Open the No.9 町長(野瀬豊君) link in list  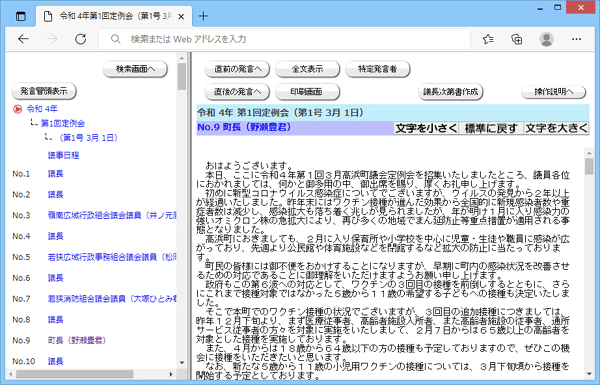tap(77, 340)
